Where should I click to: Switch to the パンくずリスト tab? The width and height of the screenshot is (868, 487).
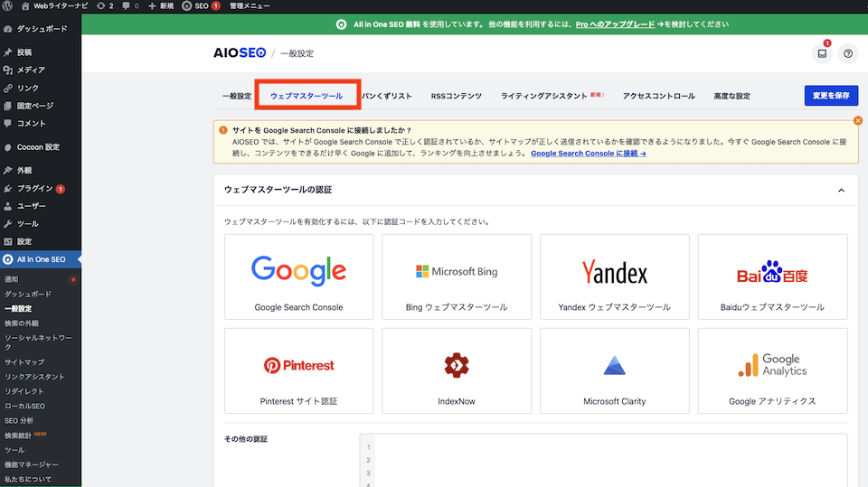[387, 96]
